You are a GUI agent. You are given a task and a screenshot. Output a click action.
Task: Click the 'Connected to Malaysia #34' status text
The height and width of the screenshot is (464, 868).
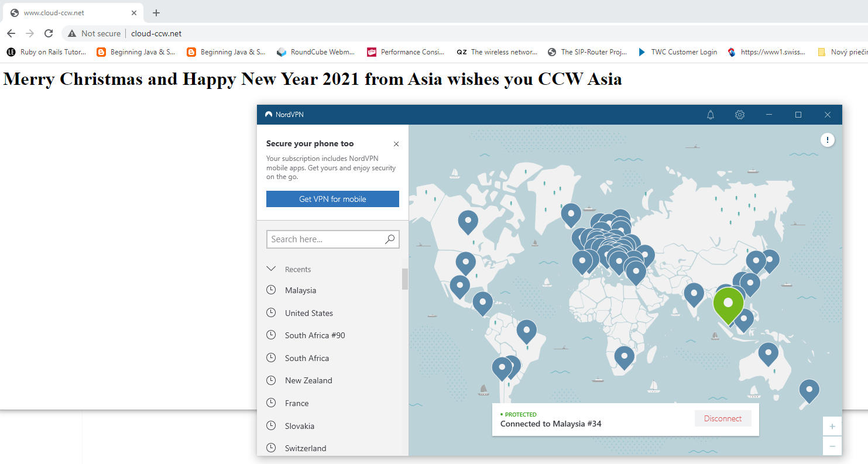(x=551, y=424)
